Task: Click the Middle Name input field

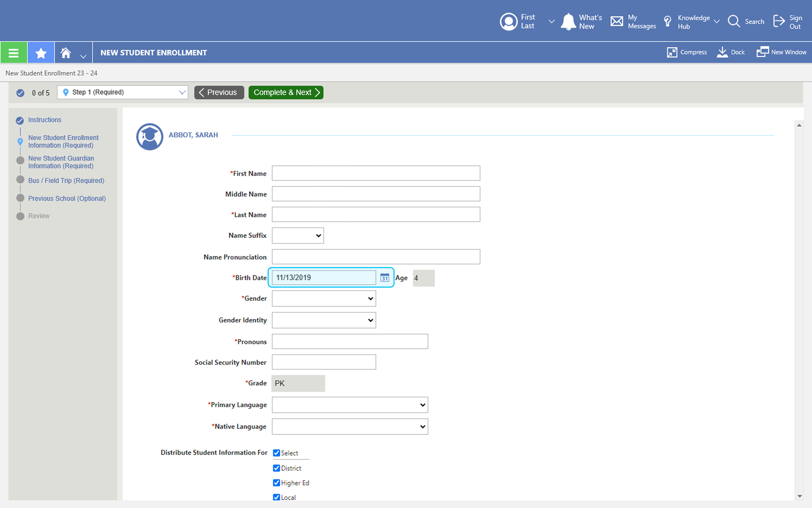Action: (x=376, y=194)
